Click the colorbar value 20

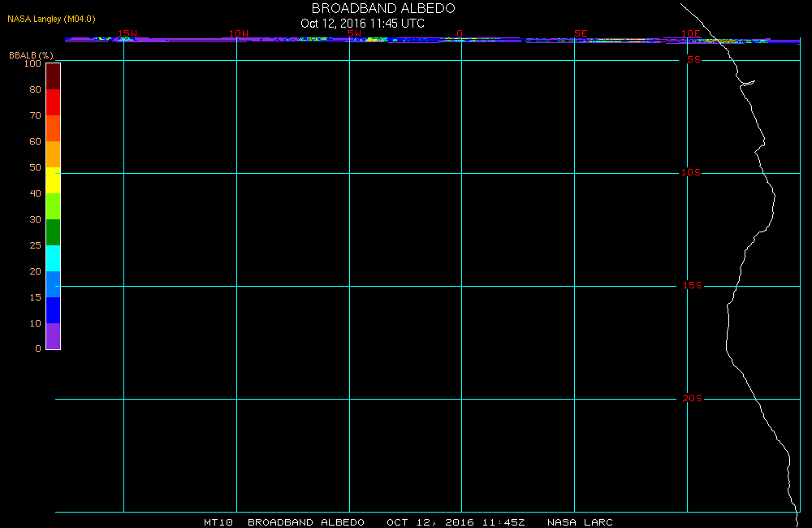35,271
